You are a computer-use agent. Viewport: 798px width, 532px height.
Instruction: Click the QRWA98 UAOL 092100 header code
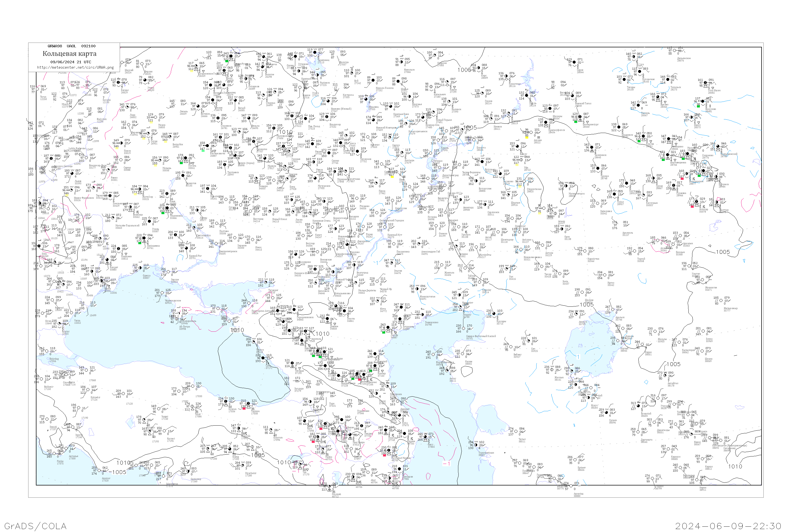(x=71, y=46)
